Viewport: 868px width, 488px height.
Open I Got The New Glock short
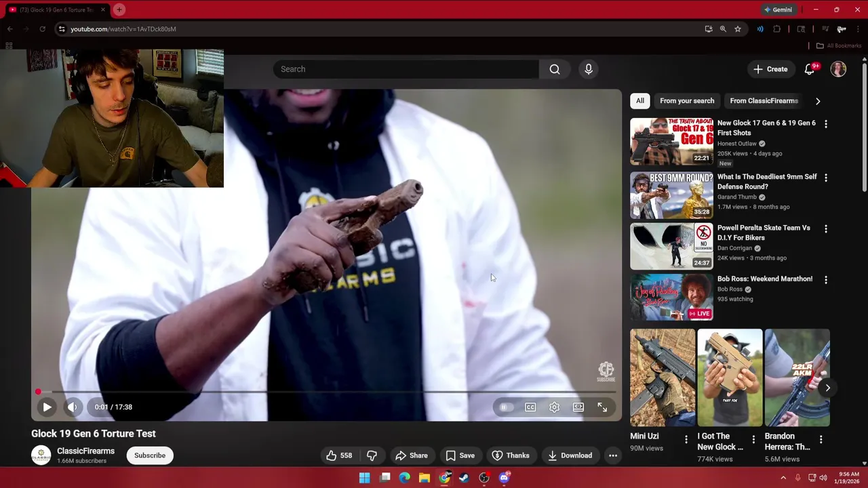pos(730,378)
